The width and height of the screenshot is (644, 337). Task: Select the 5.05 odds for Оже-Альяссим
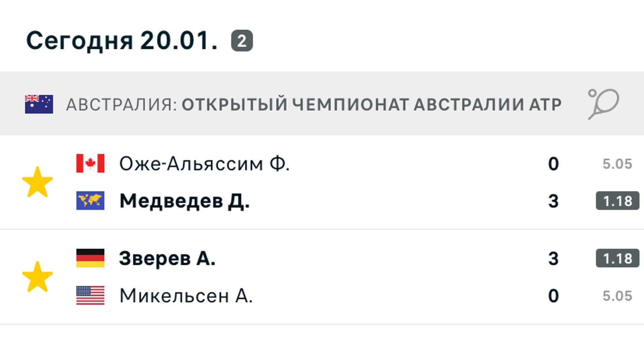click(617, 164)
